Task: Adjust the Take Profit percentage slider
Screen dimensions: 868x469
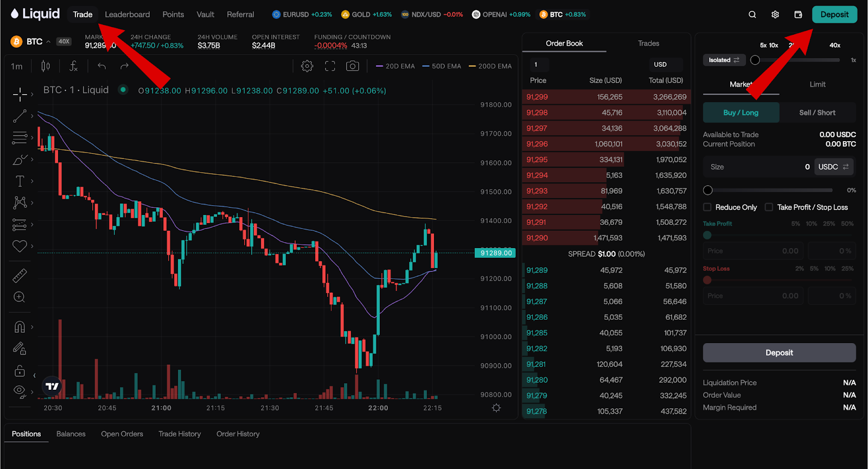Action: (x=707, y=236)
